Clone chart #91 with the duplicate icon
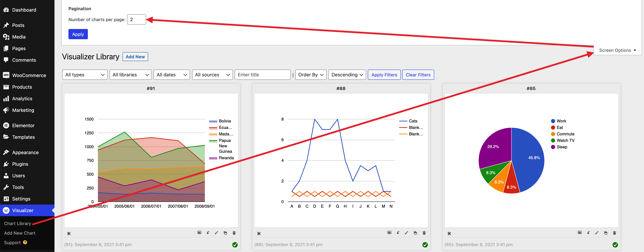 point(225,233)
